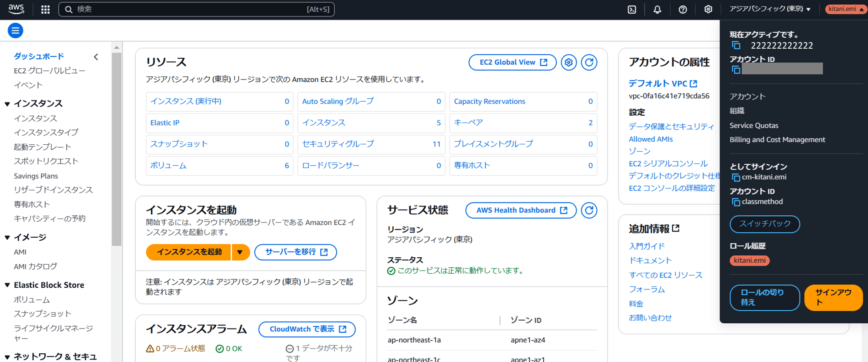Open the Allowed AMIs setting link

coord(651,139)
